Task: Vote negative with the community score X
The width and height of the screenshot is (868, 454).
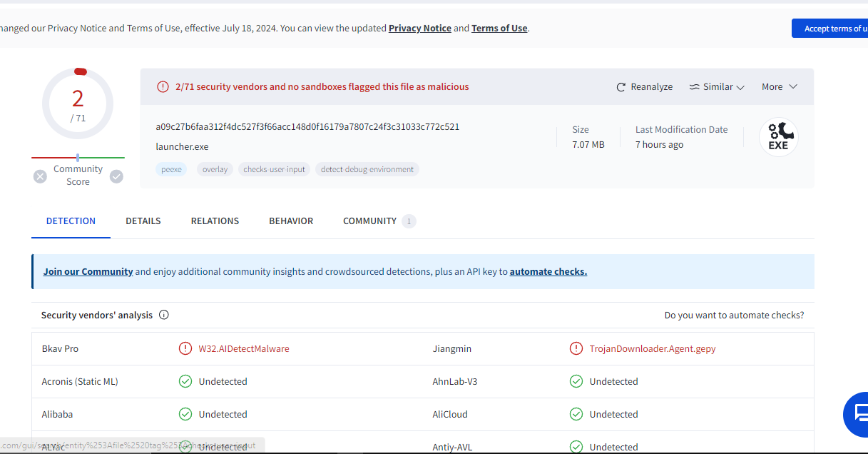Action: click(40, 176)
